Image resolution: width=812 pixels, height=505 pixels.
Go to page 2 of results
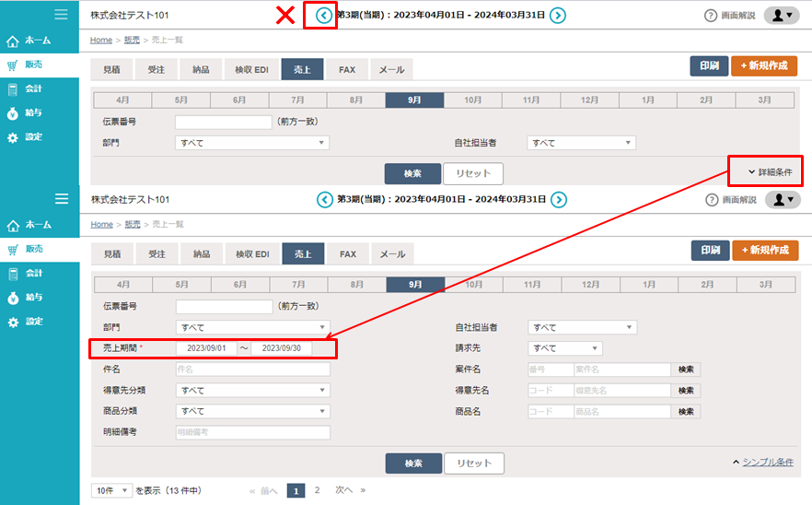(318, 490)
